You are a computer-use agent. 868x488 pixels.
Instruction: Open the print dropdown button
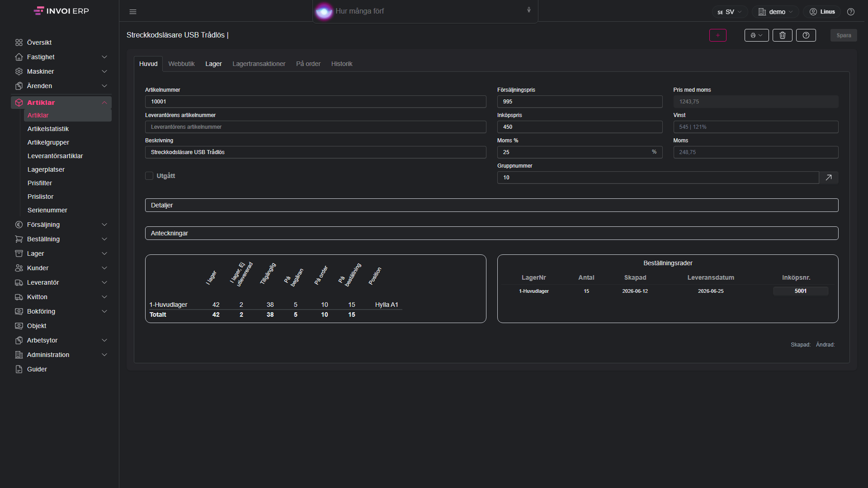tap(757, 35)
